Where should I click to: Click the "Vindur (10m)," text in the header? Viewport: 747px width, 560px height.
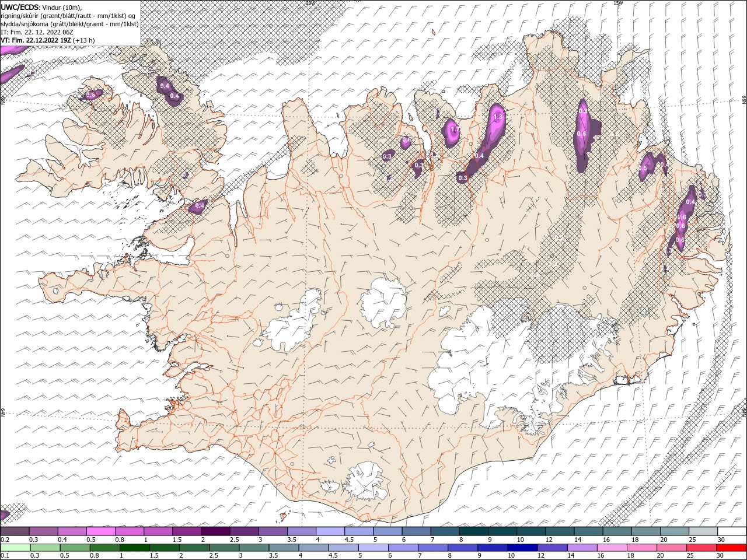(62, 7)
